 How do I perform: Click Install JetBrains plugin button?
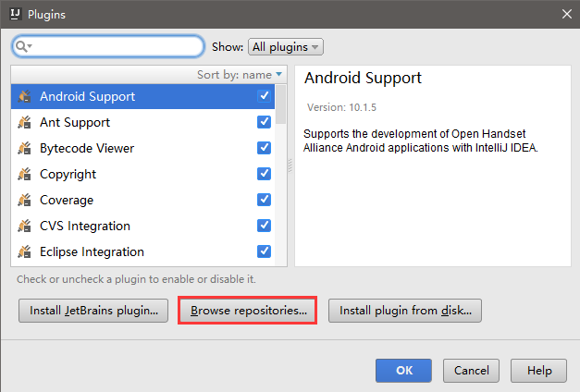coord(93,311)
